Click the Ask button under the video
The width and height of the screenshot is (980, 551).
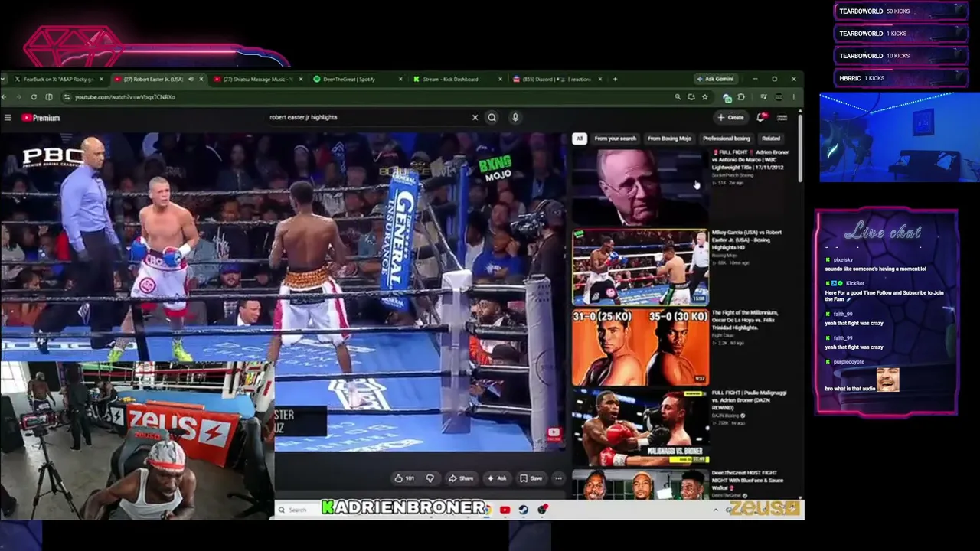[x=498, y=478]
